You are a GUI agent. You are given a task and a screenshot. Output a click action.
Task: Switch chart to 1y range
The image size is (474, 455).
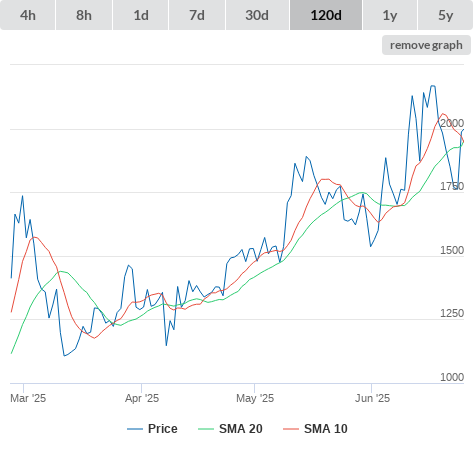pos(390,15)
